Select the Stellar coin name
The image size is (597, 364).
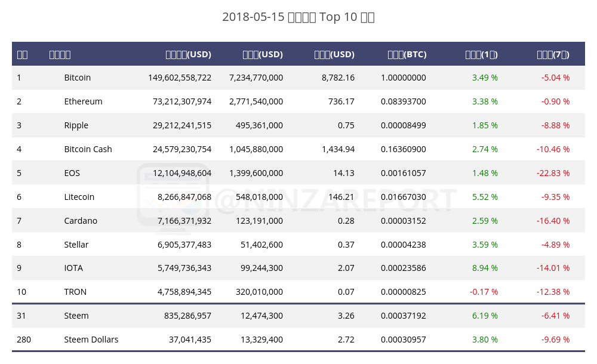coord(76,245)
